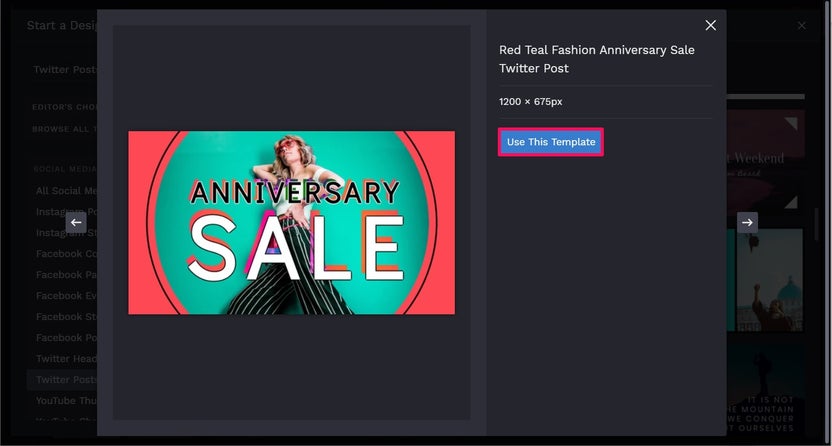Click Browse All templates filter
The width and height of the screenshot is (832, 446).
[64, 129]
